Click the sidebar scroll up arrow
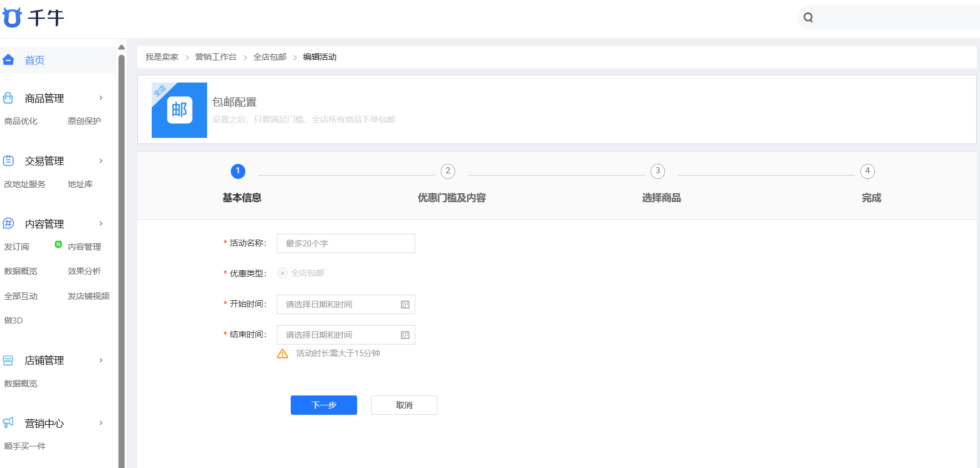This screenshot has height=468, width=980. pyautogui.click(x=121, y=47)
